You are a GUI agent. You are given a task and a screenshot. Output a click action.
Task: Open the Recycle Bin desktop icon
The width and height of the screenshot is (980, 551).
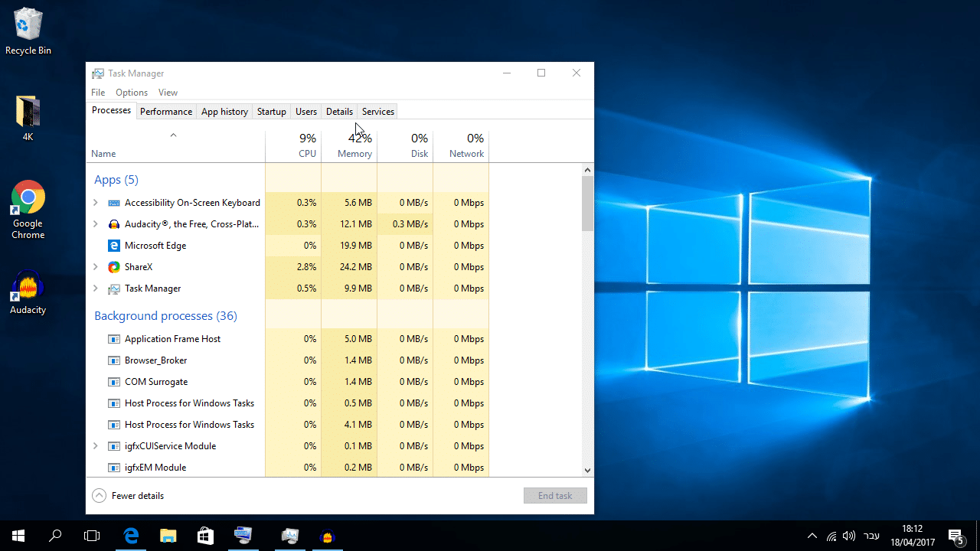(28, 31)
